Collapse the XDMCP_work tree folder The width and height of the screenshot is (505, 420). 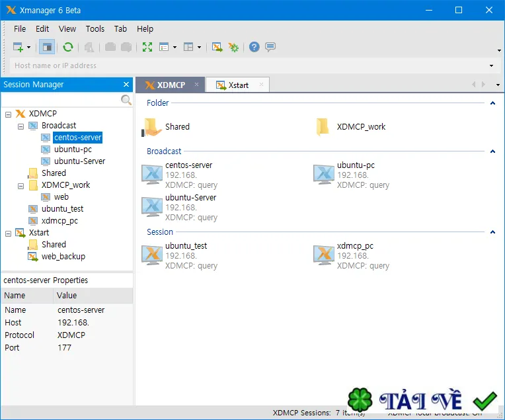[21, 186]
